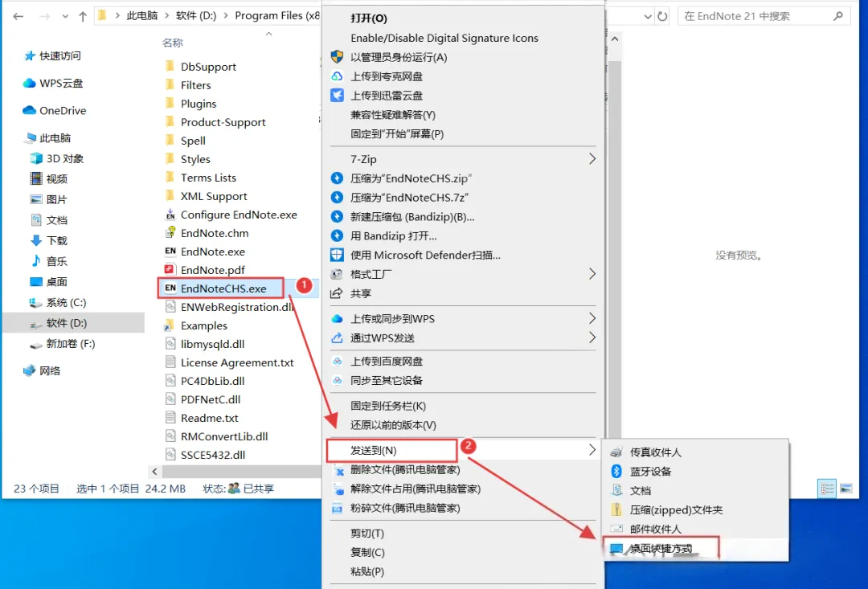Click the zipped folder icon
Viewport: 868px width, 589px height.
pyautogui.click(x=616, y=509)
